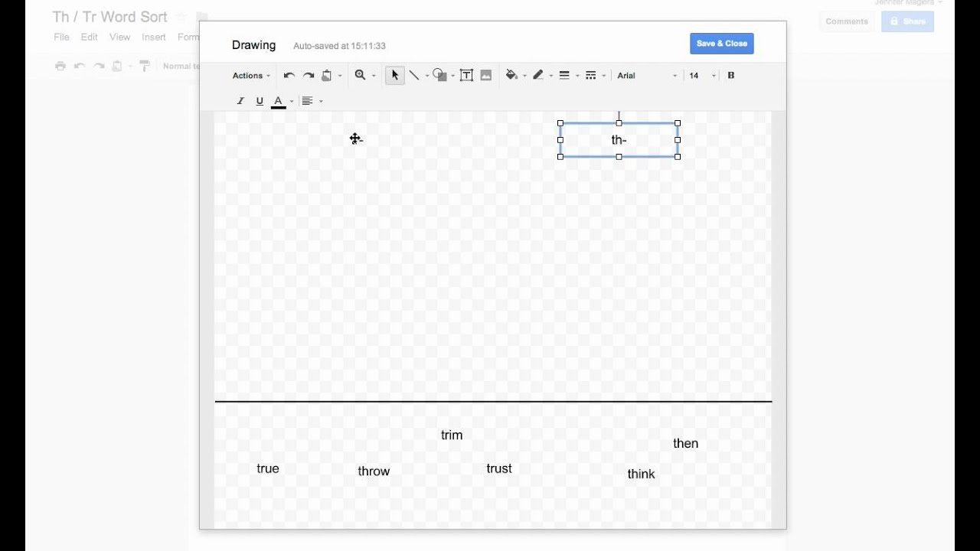Star the document in Docs
This screenshot has height=551, width=980.
point(181,17)
